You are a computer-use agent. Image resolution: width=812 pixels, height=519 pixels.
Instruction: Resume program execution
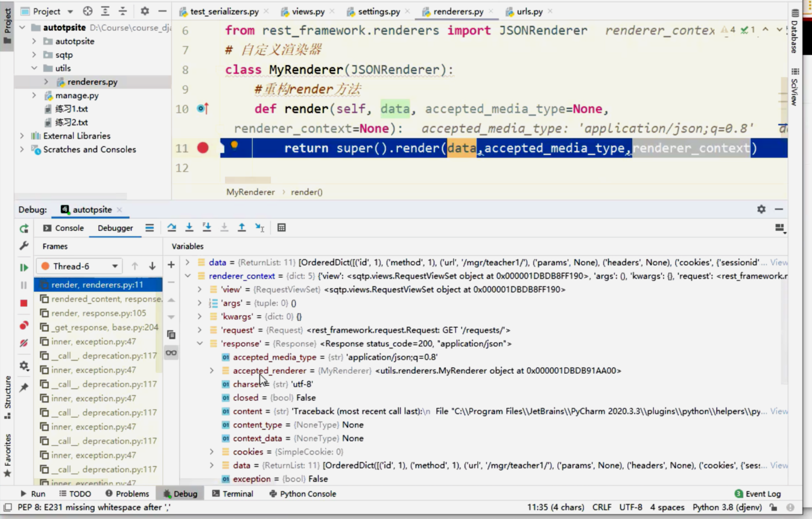coord(24,267)
